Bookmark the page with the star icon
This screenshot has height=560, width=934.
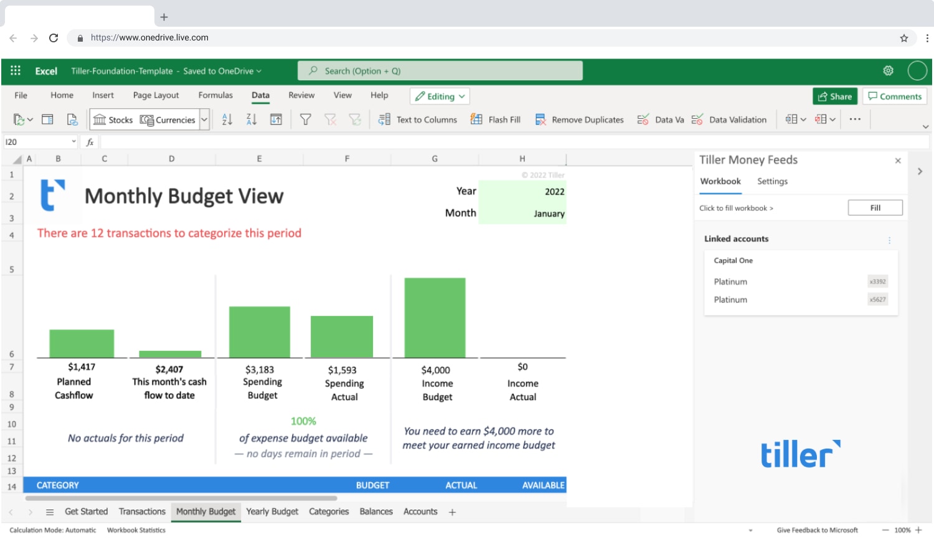[x=904, y=38]
